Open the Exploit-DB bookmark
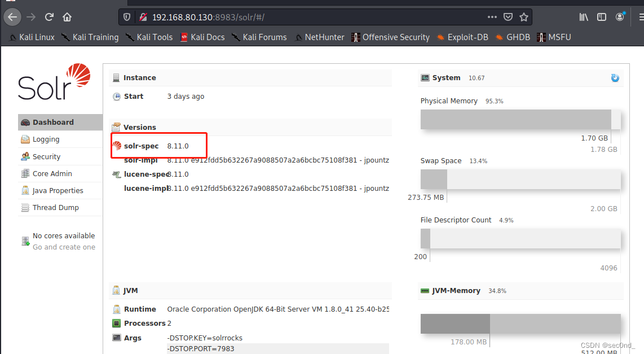Screen dimensions: 644x354 tap(462, 37)
